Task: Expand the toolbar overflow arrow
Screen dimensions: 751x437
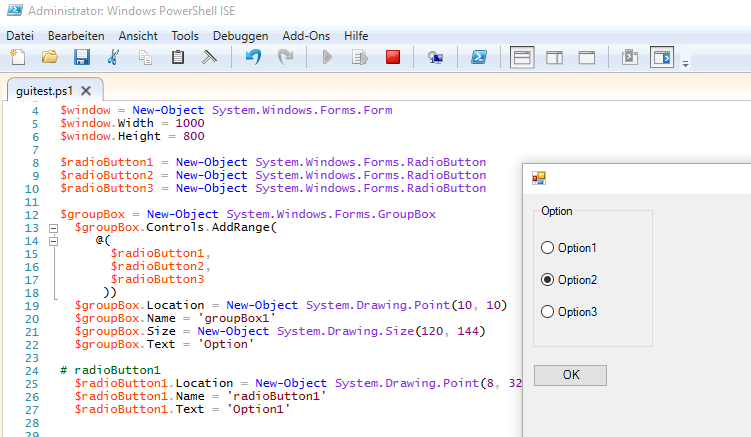Action: coord(686,64)
